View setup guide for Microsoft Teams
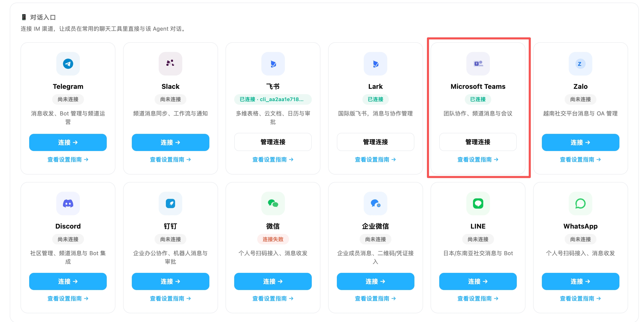 [478, 159]
